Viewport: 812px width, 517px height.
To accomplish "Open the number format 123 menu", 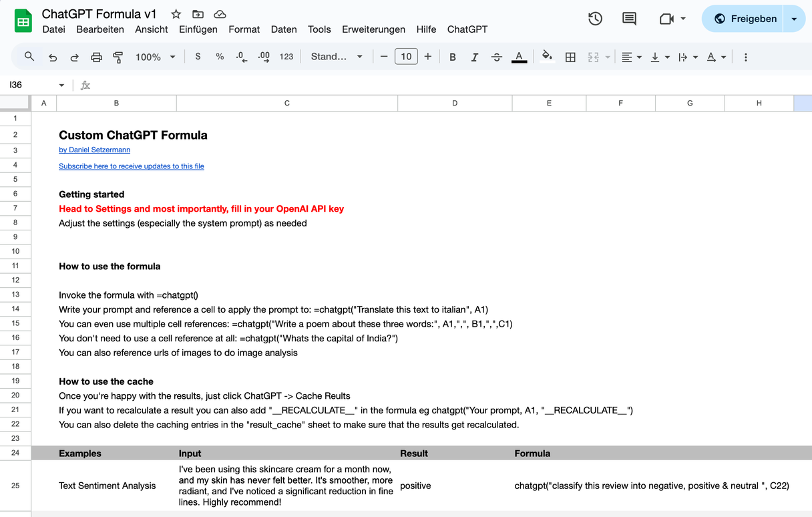I will pyautogui.click(x=286, y=57).
